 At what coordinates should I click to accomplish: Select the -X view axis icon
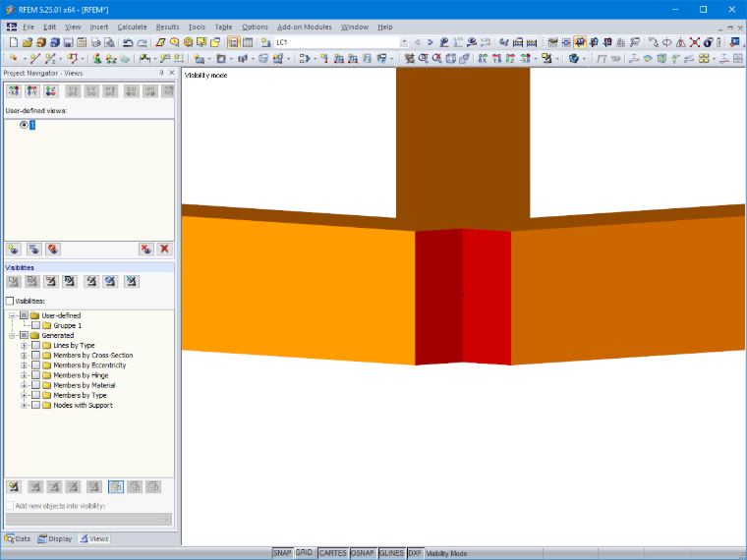(14, 90)
